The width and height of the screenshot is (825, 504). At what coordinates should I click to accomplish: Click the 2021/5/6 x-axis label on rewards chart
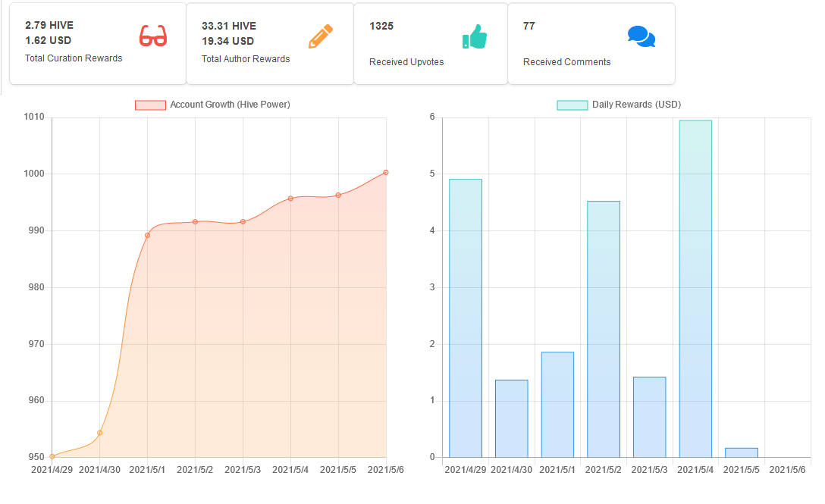pos(787,470)
